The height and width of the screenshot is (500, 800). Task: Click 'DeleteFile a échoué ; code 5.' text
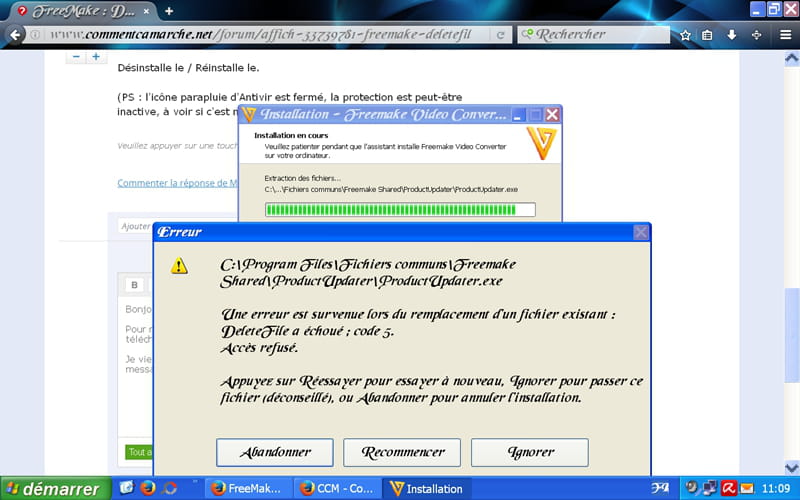(307, 331)
